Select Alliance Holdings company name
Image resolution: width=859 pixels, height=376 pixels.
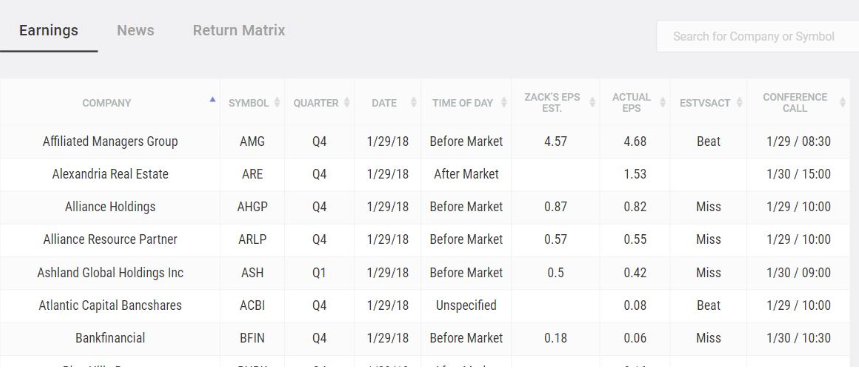[x=110, y=207]
